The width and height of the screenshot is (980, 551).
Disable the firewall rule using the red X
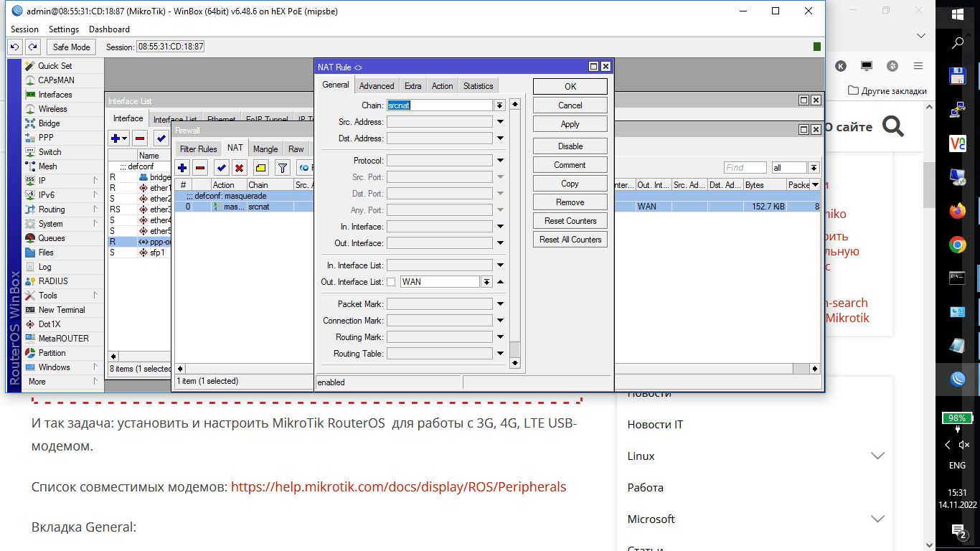coord(240,168)
